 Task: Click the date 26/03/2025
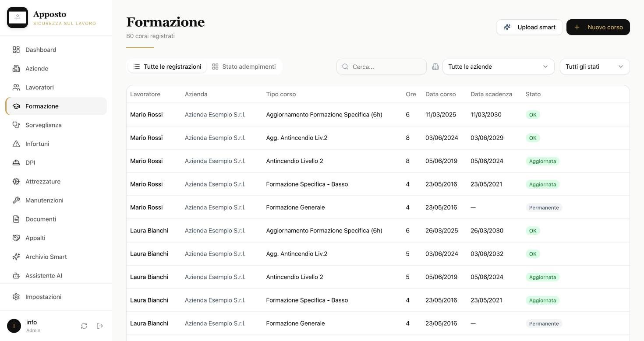coord(442,231)
